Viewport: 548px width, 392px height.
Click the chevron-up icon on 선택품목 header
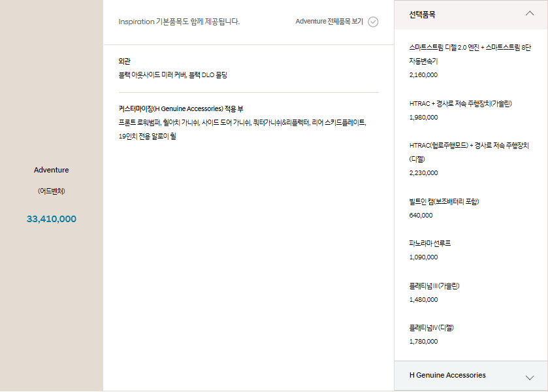pyautogui.click(x=530, y=13)
